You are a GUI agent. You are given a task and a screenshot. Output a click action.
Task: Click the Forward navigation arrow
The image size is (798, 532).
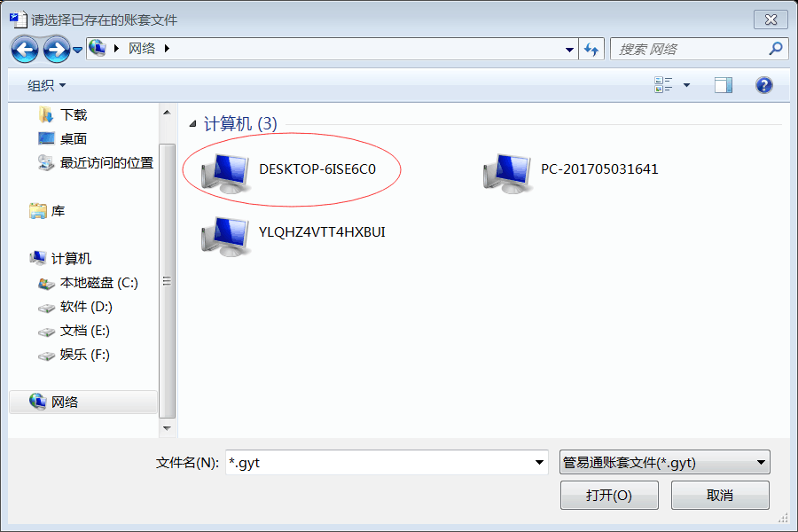[56, 50]
